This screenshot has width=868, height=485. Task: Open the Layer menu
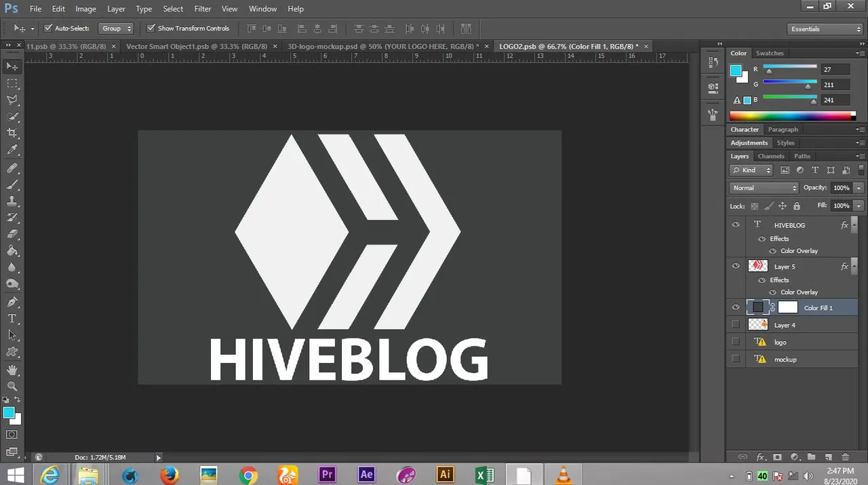click(x=116, y=9)
